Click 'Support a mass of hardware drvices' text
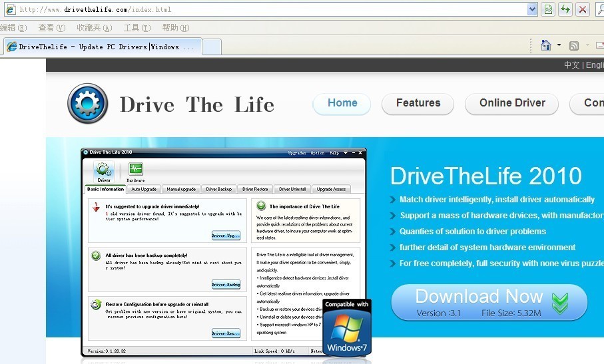Viewport: 604px width, 364px height. pyautogui.click(x=501, y=216)
